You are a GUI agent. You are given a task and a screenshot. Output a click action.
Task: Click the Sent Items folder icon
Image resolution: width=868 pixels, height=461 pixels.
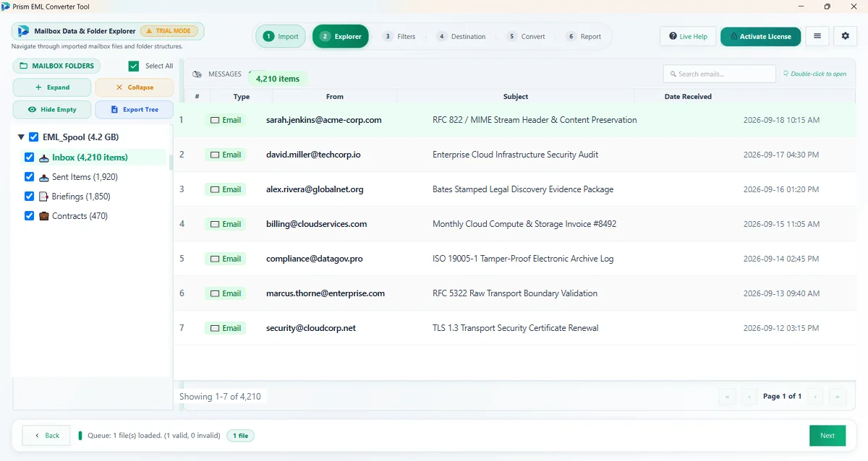44,177
